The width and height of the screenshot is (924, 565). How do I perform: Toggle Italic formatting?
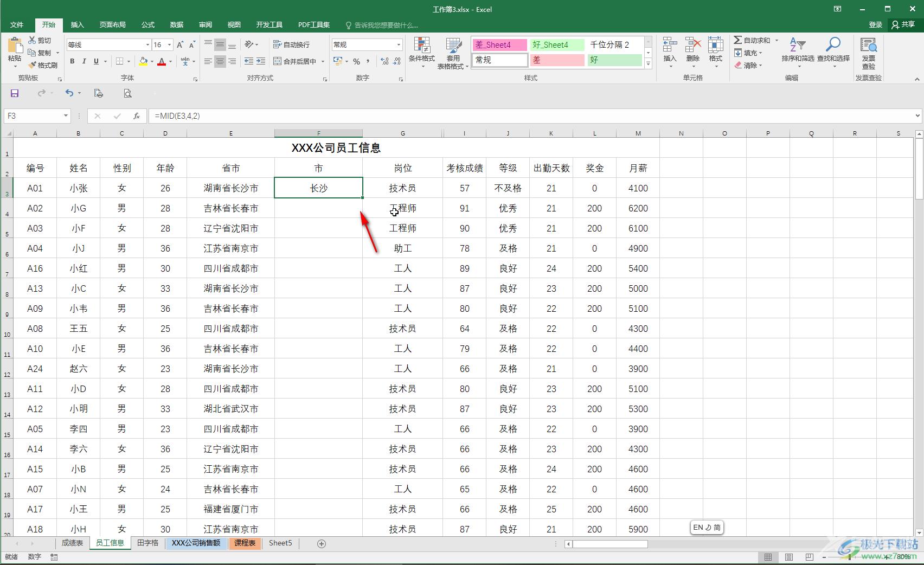pyautogui.click(x=84, y=61)
